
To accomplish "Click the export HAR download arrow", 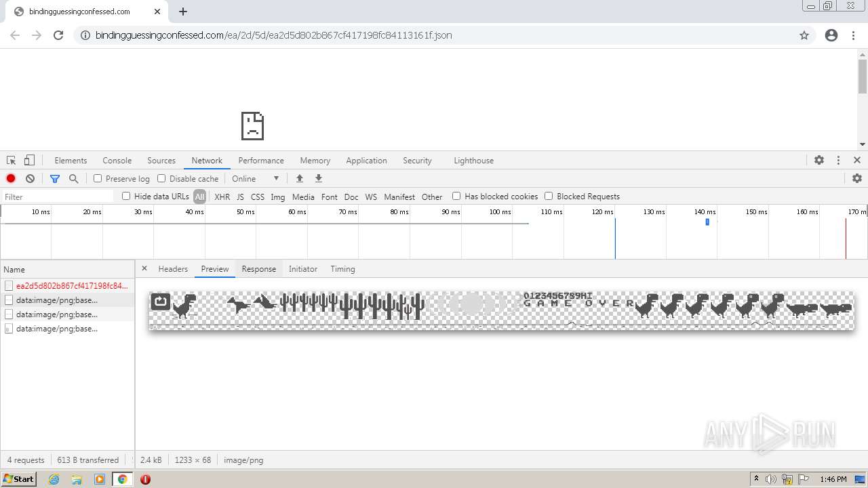I will point(319,178).
